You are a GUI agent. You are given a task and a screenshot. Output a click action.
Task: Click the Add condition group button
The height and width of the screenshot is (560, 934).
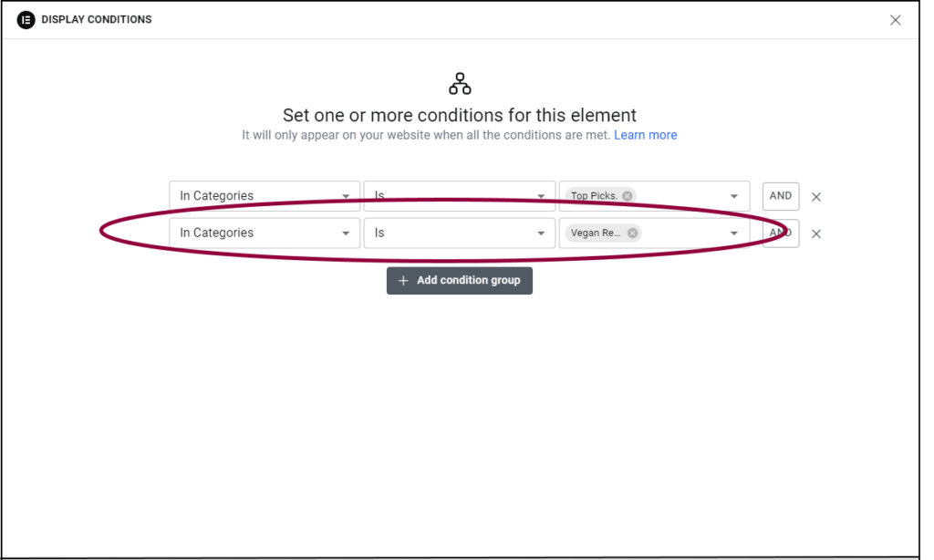pyautogui.click(x=460, y=280)
